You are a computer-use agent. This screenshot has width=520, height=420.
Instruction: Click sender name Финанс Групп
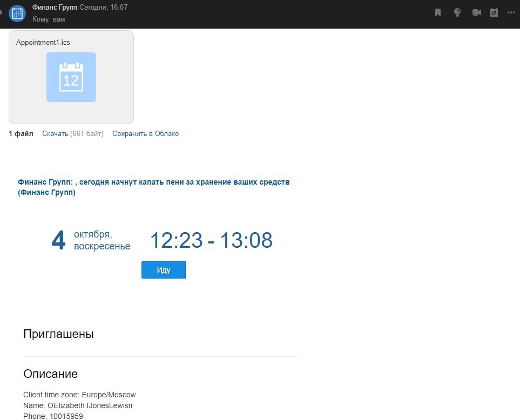[x=55, y=8]
